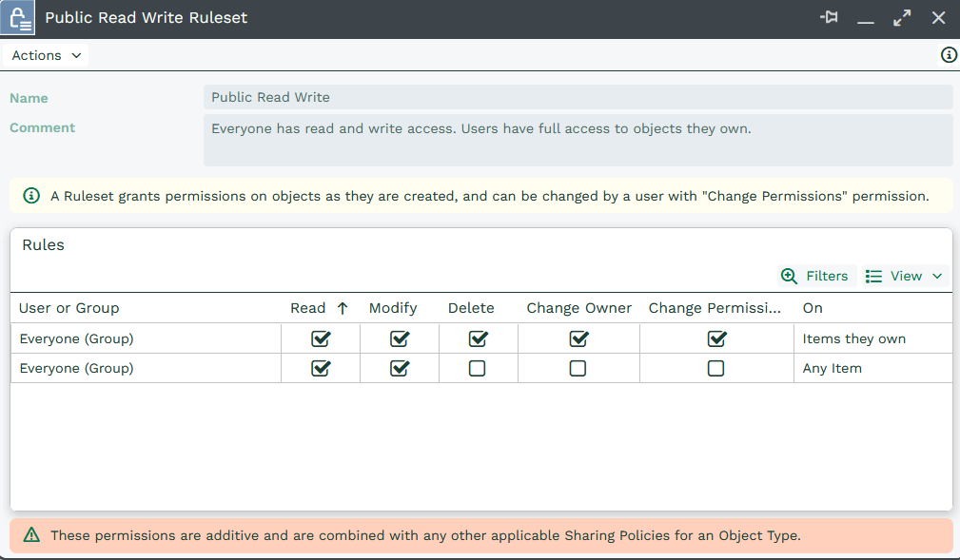Open the Actions dropdown menu

pyautogui.click(x=47, y=55)
